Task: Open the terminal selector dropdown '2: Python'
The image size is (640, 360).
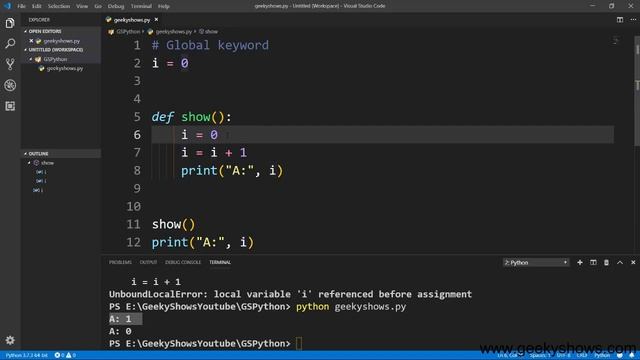Action: point(536,262)
